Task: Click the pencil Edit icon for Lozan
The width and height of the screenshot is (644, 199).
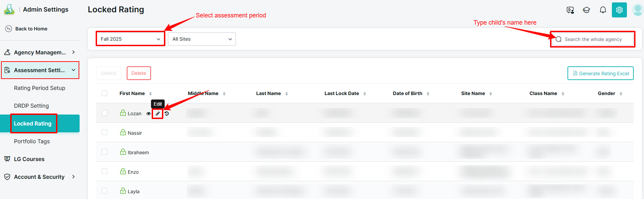Action: (x=157, y=114)
